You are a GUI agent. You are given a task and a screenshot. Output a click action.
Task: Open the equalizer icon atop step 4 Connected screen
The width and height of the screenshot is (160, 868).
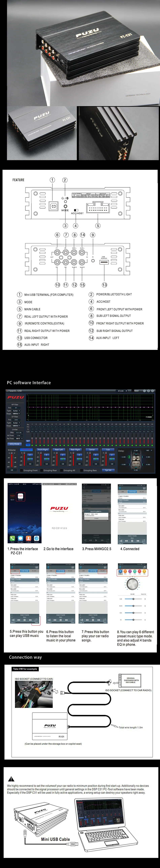pyautogui.click(x=145, y=488)
